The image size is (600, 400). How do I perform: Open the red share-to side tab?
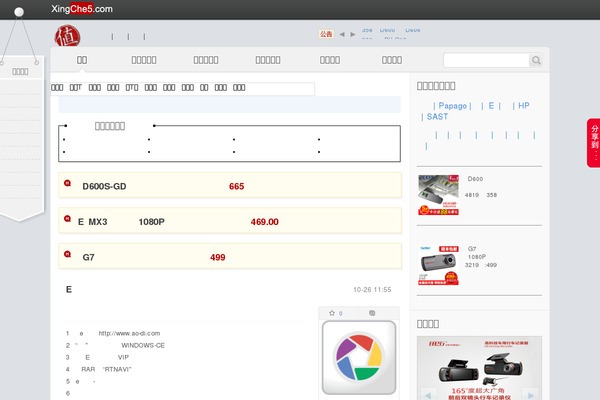pyautogui.click(x=593, y=143)
